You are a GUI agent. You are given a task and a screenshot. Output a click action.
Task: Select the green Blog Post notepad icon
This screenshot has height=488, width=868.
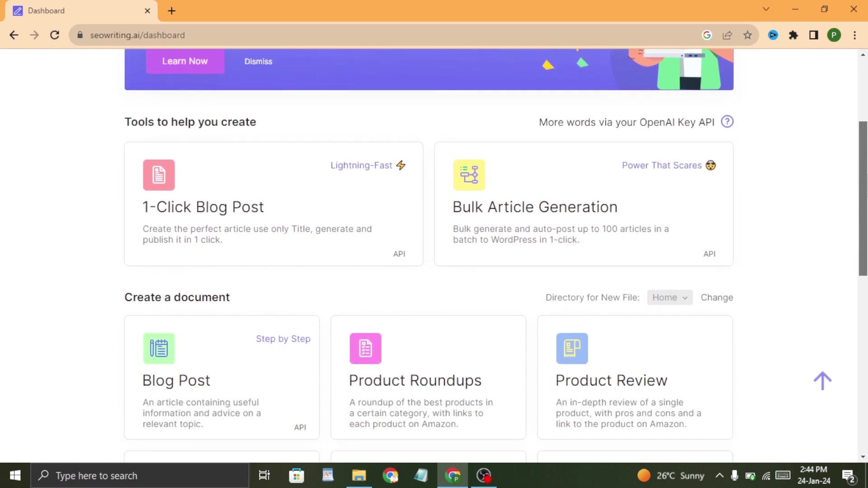(159, 348)
